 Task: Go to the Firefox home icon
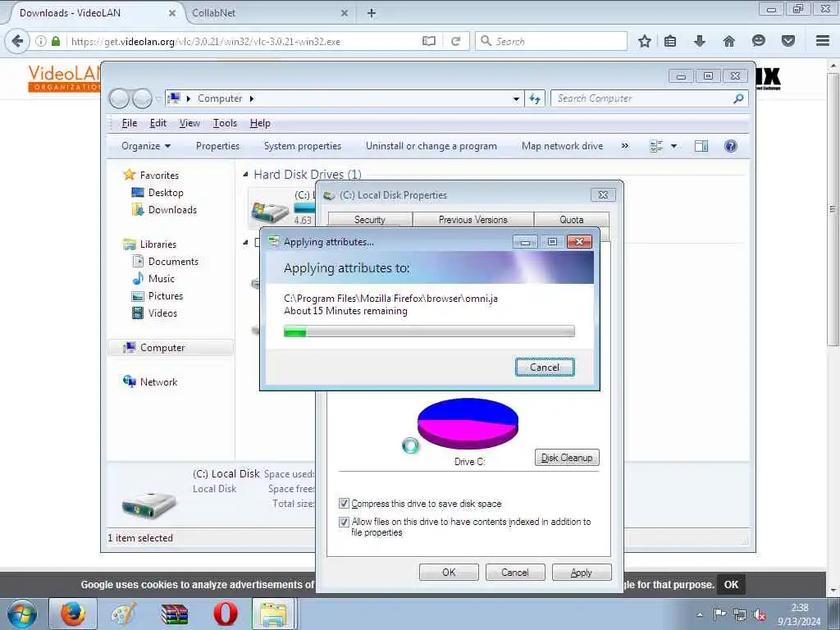click(728, 41)
